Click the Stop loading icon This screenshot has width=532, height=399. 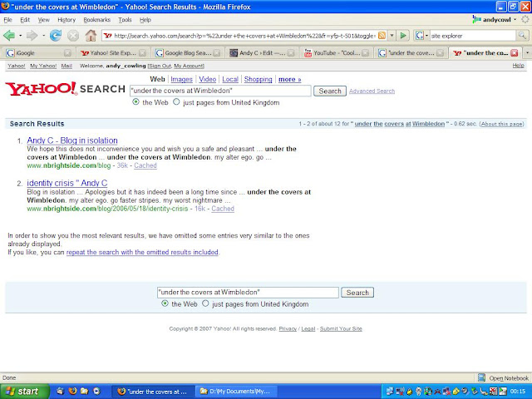point(73,35)
